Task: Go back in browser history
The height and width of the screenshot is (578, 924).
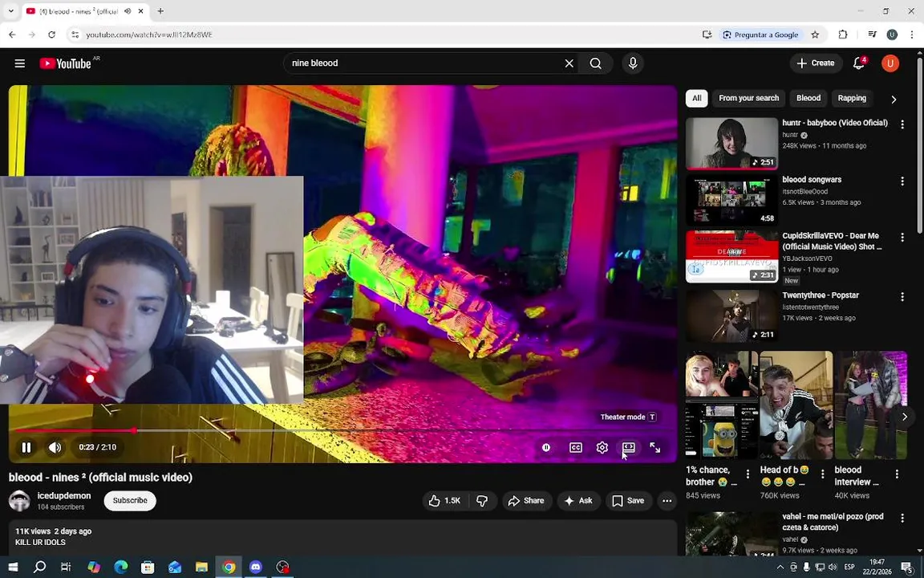Action: [x=12, y=35]
